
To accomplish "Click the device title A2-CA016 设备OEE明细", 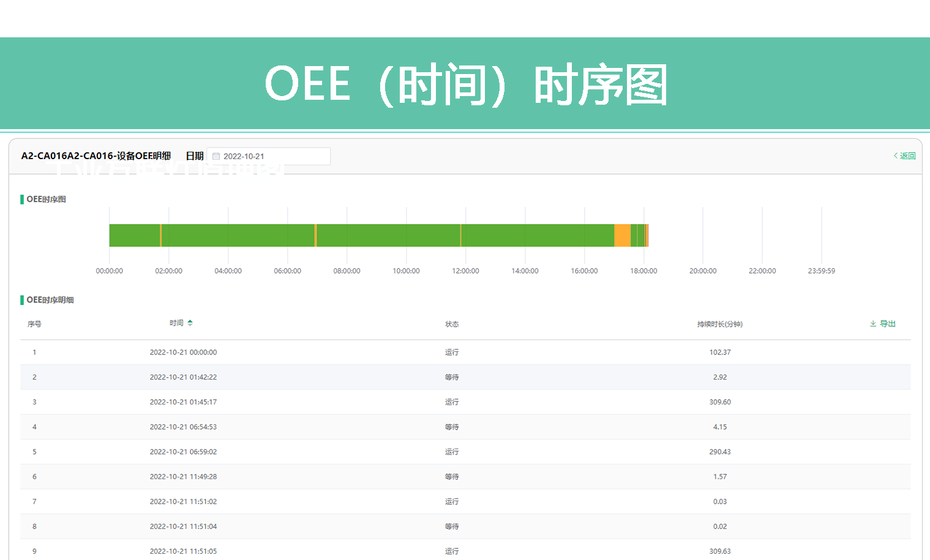I will click(96, 155).
